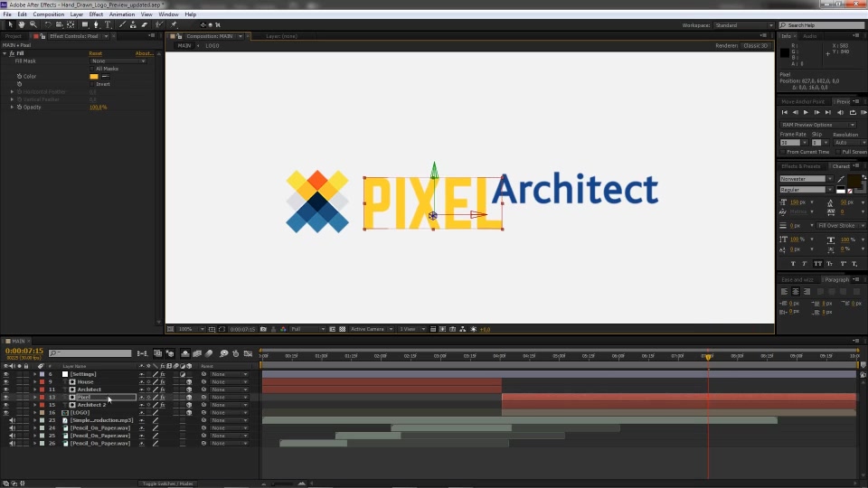Toggle the All Masks checkbox
Viewport: 868px width, 488px height.
[x=92, y=69]
